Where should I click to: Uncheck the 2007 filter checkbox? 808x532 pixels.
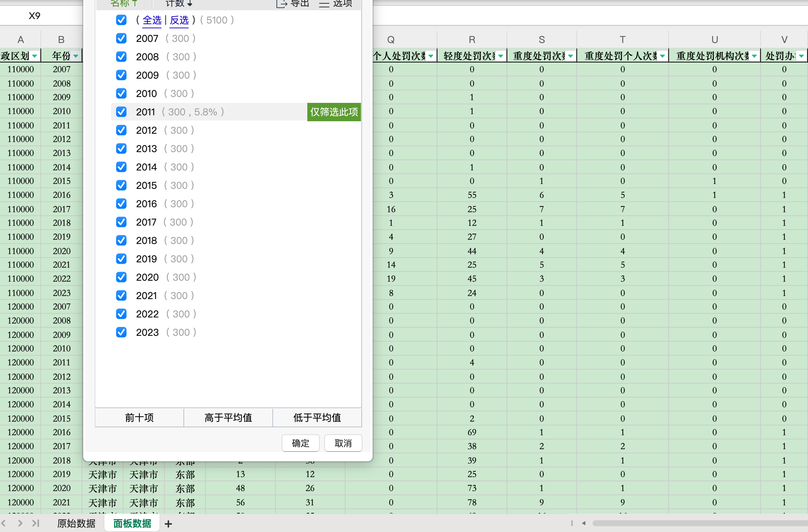click(x=121, y=39)
